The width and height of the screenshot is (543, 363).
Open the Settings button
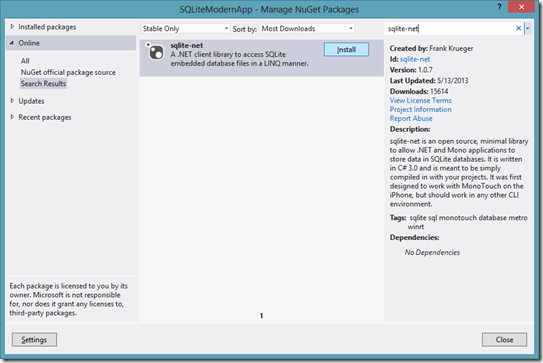point(34,340)
